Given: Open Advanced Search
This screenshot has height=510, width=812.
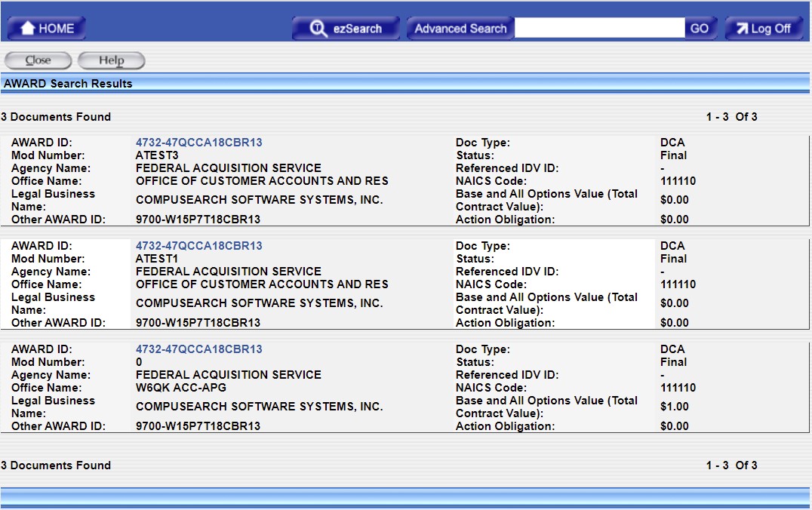Looking at the screenshot, I should [x=460, y=29].
